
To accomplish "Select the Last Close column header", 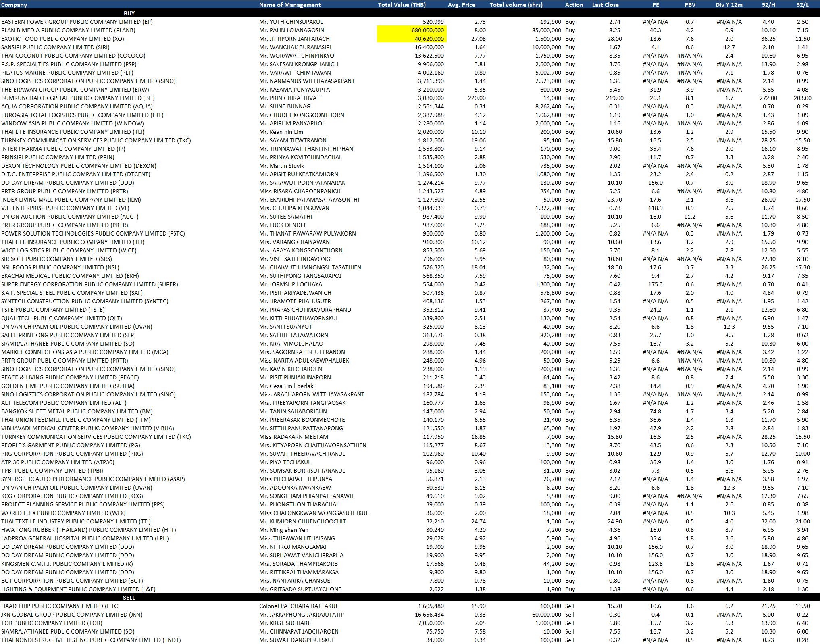I will click(x=605, y=5).
